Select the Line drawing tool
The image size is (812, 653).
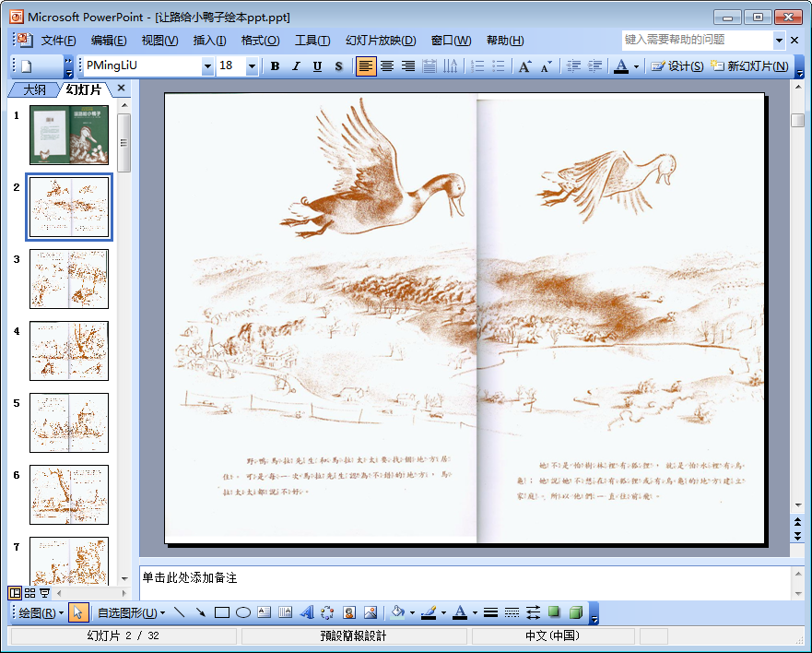click(179, 613)
